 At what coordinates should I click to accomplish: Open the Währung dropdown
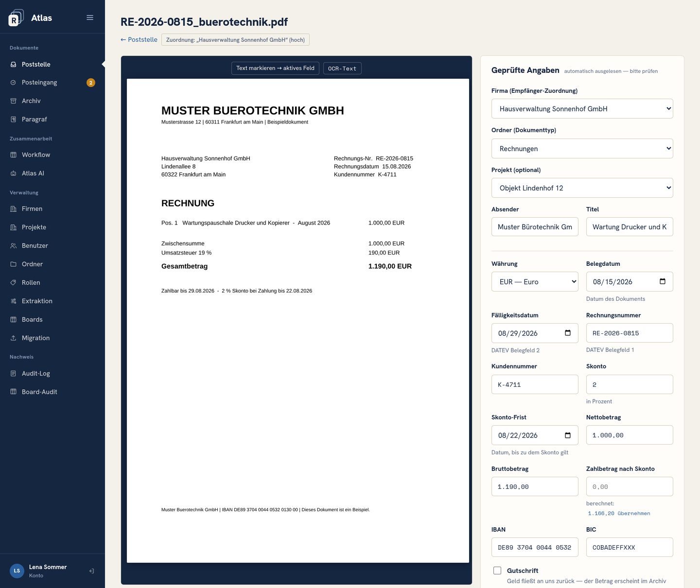click(x=535, y=282)
